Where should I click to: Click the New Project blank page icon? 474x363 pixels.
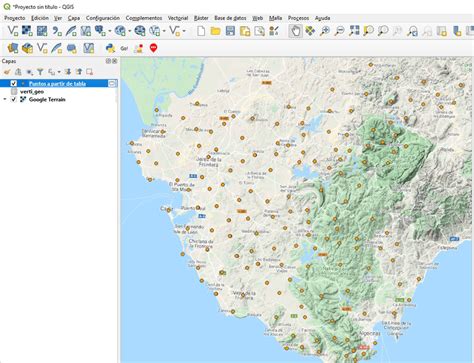(x=201, y=31)
